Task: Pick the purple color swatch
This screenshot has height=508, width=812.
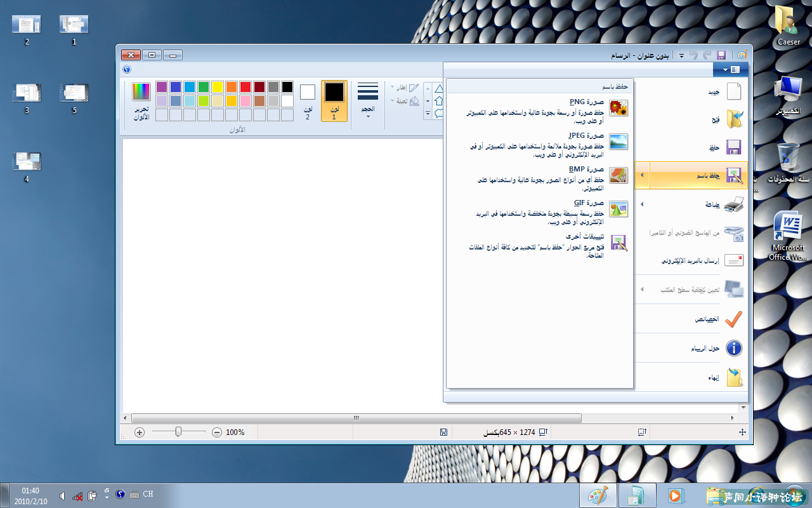Action: 162,87
